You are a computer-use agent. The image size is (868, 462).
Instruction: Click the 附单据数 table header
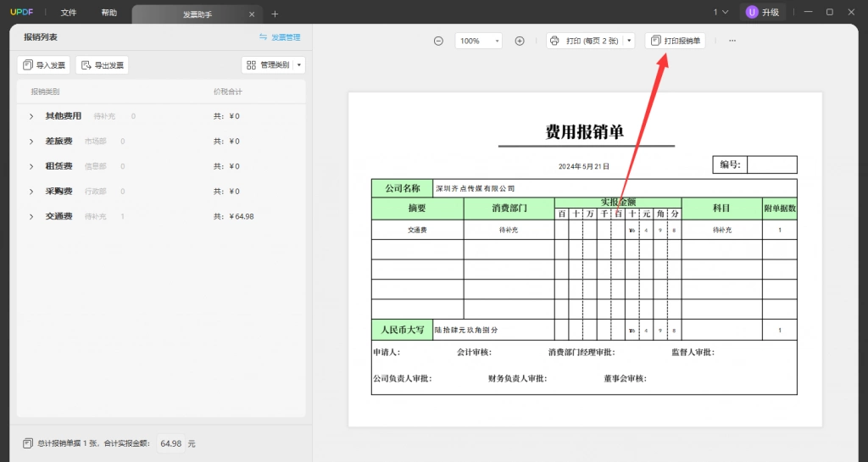pyautogui.click(x=780, y=209)
